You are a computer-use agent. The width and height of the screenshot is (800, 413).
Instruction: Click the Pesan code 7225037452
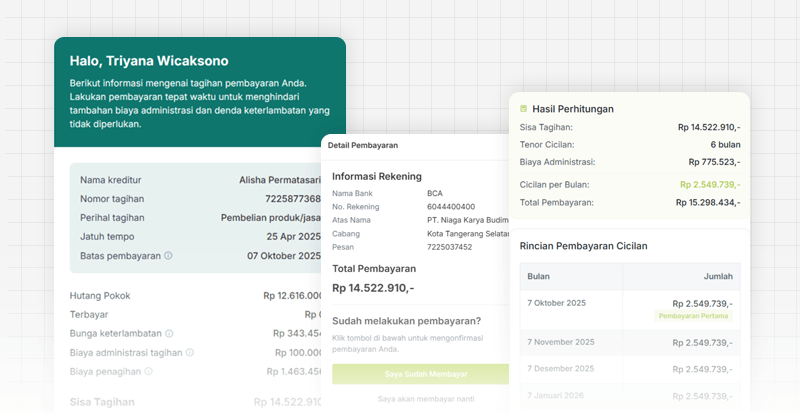[451, 247]
